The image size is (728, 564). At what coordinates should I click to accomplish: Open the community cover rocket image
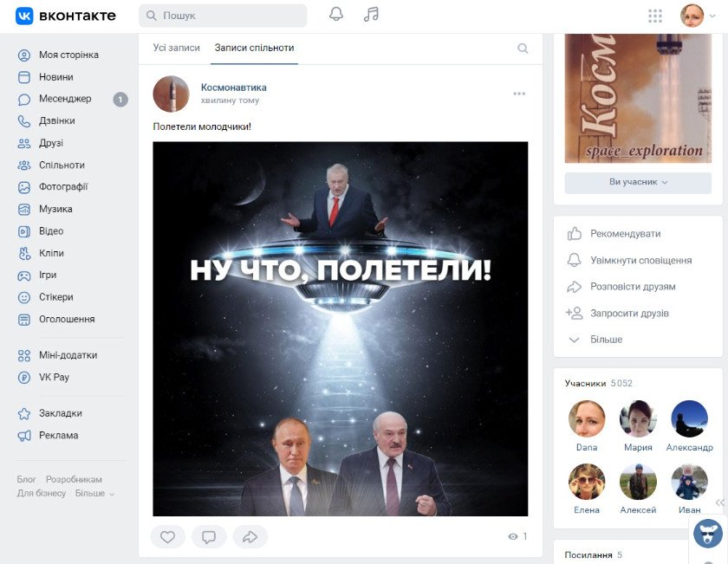coord(638,99)
